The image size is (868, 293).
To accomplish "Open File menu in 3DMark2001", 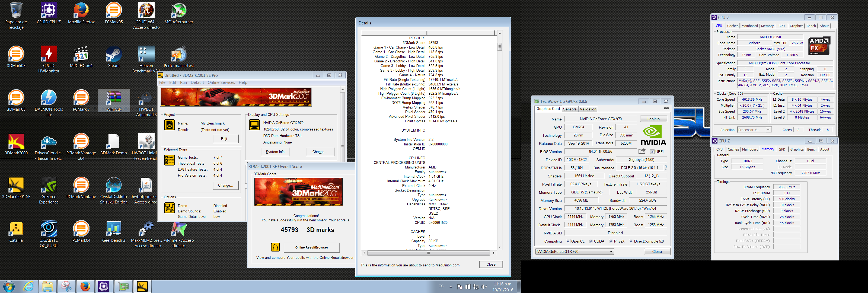I will [x=162, y=82].
